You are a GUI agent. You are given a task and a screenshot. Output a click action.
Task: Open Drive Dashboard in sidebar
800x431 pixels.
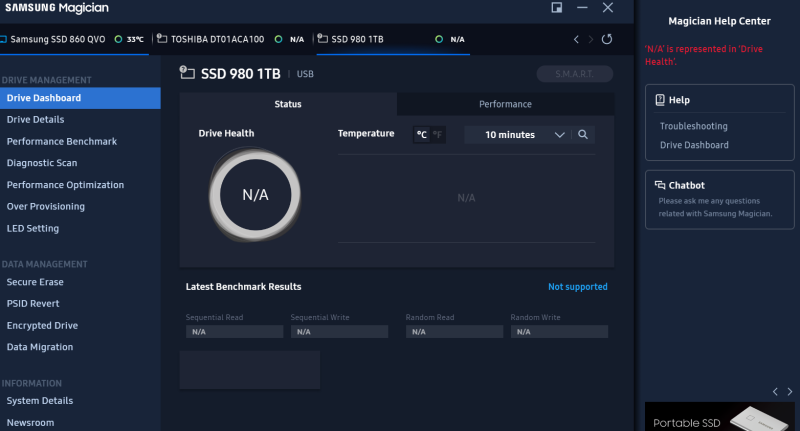point(80,98)
